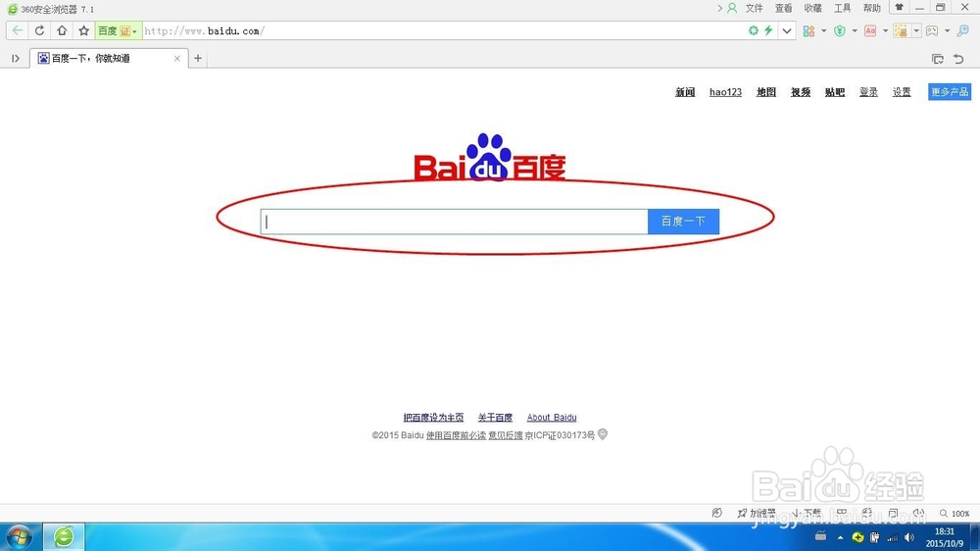Open the taskbar clock showing 18:31
980x551 pixels.
click(x=945, y=537)
